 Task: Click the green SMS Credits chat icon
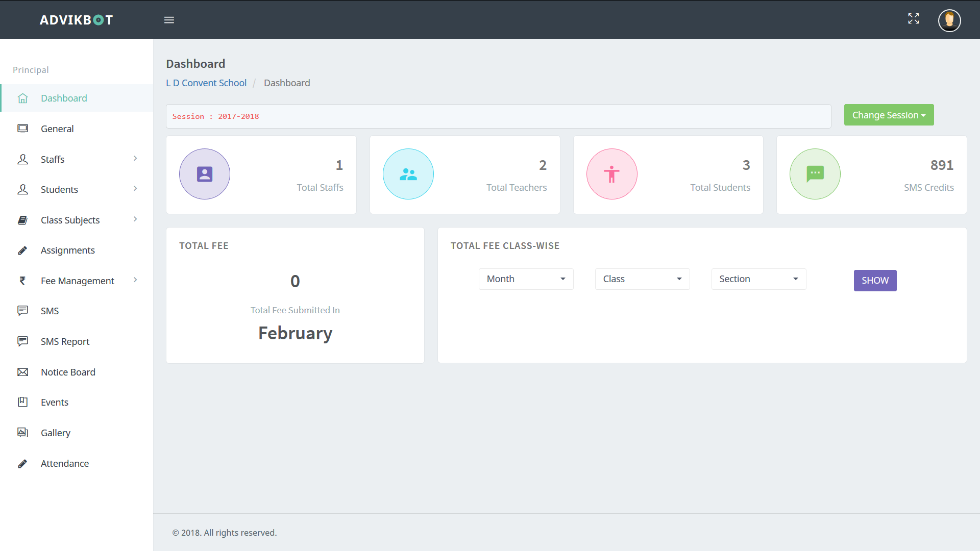pyautogui.click(x=815, y=174)
